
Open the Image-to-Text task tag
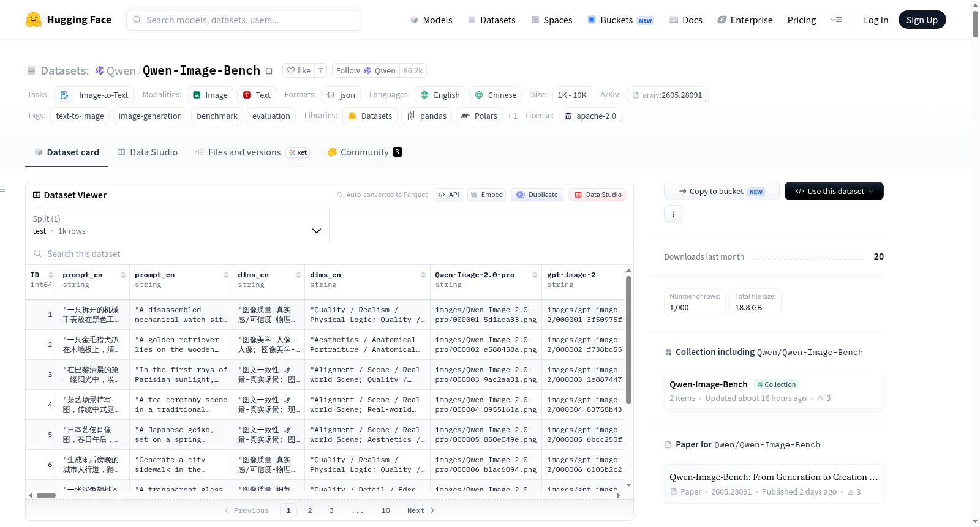94,95
